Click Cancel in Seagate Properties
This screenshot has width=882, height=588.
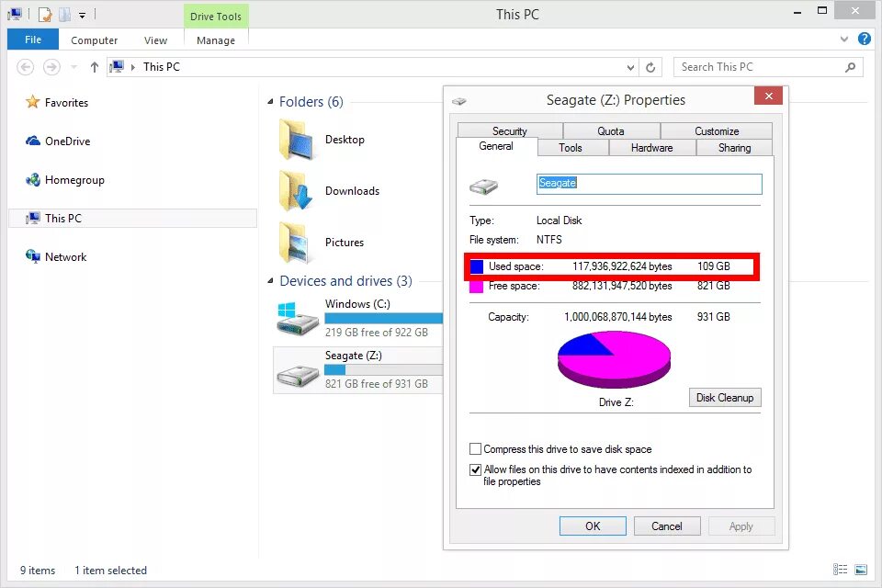click(x=667, y=526)
